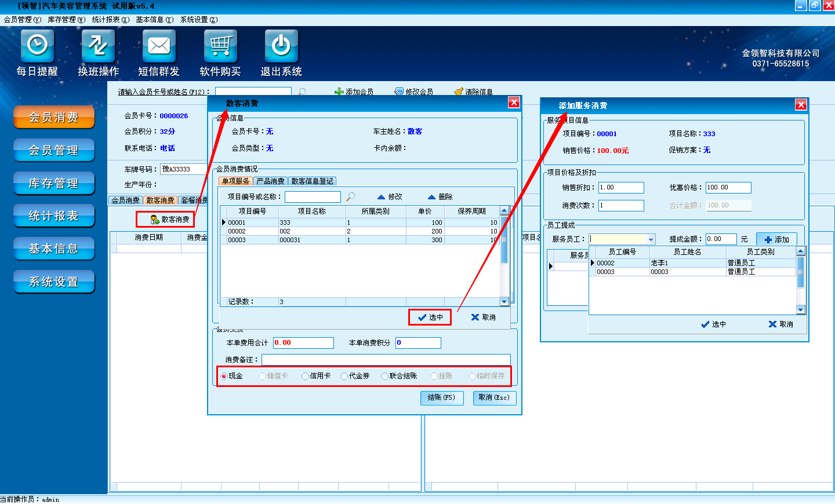Expand the 服务员工 dropdown arrow
Viewport: 835px width, 504px height.
pos(651,240)
